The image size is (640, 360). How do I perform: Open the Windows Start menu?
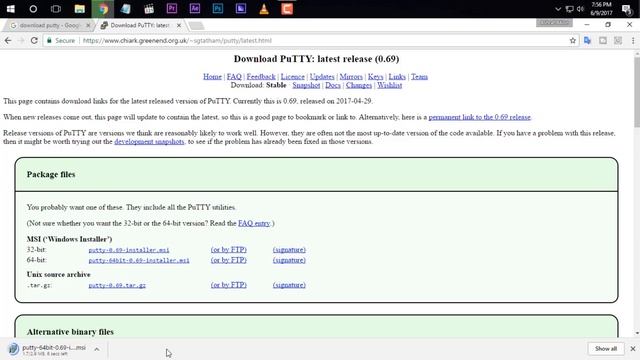pyautogui.click(x=10, y=9)
